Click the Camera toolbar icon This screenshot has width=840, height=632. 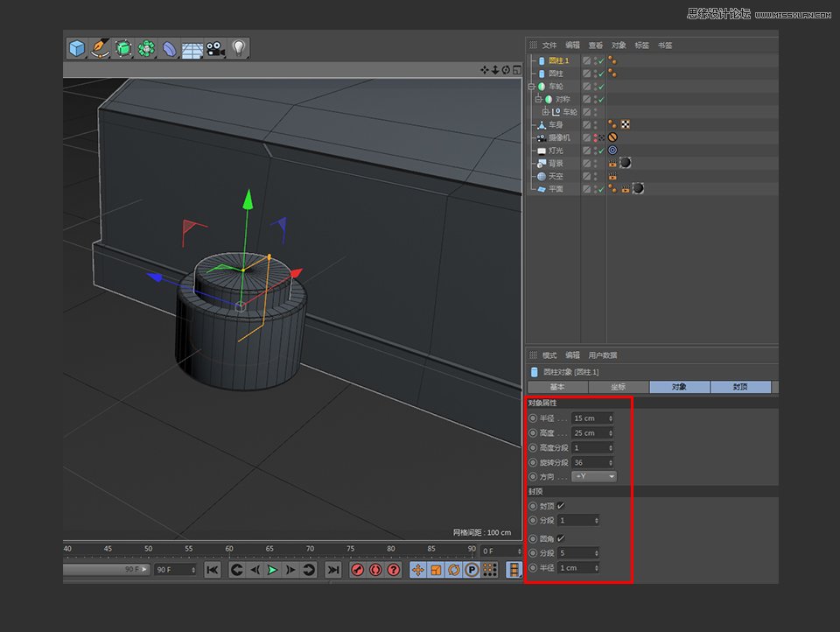[x=215, y=49]
